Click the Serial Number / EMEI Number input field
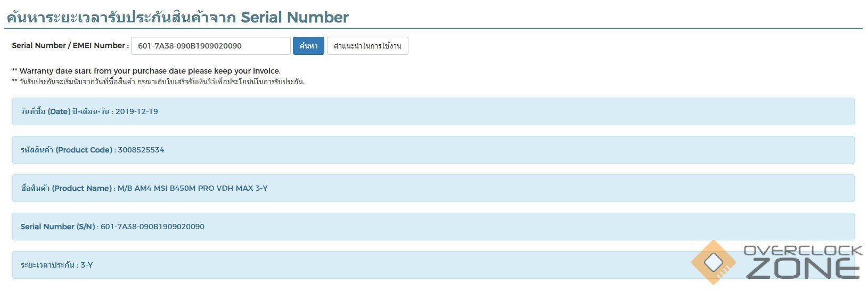Screen dimensions: 868x290 211,46
